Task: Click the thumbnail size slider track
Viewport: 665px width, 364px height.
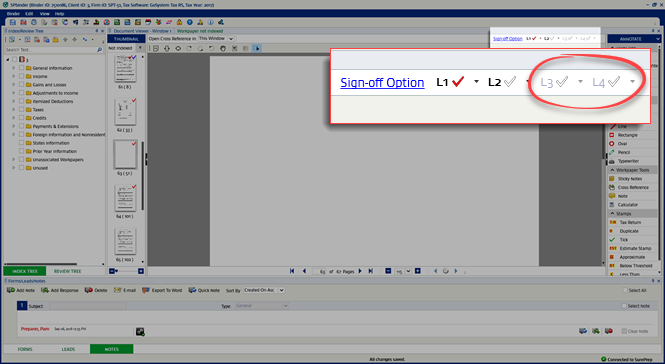Action: tap(128, 271)
